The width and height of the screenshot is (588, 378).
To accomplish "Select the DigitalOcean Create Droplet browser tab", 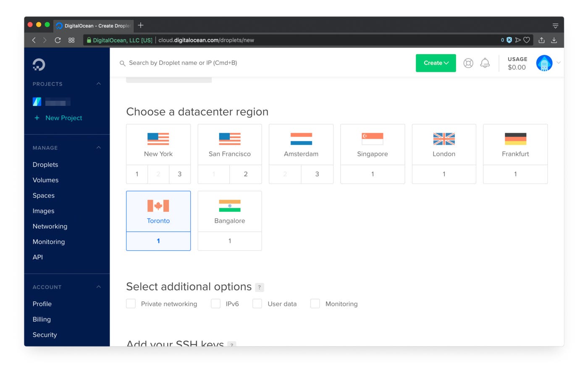I will pyautogui.click(x=93, y=26).
